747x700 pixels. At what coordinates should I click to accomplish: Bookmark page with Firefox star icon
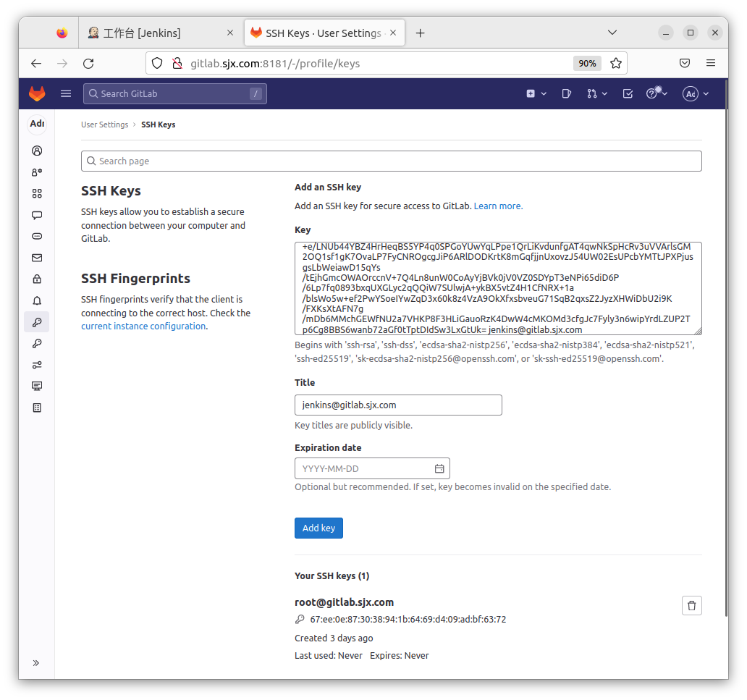pos(615,63)
